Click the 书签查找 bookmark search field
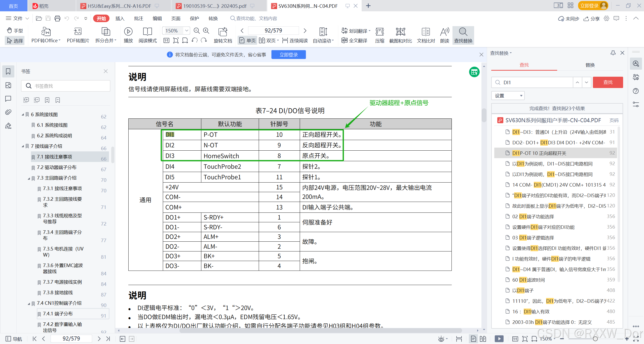Screen dimensions: 644x344 (66, 86)
